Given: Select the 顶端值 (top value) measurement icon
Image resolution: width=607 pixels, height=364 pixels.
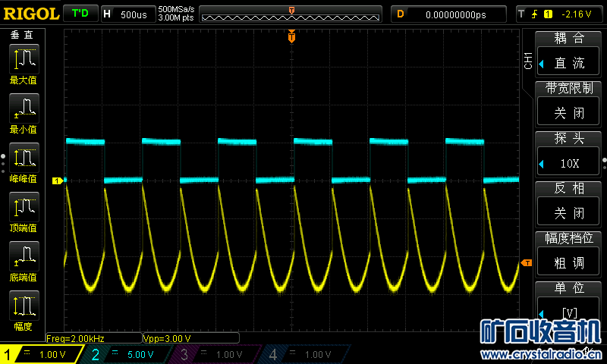Looking at the screenshot, I should 24,207.
